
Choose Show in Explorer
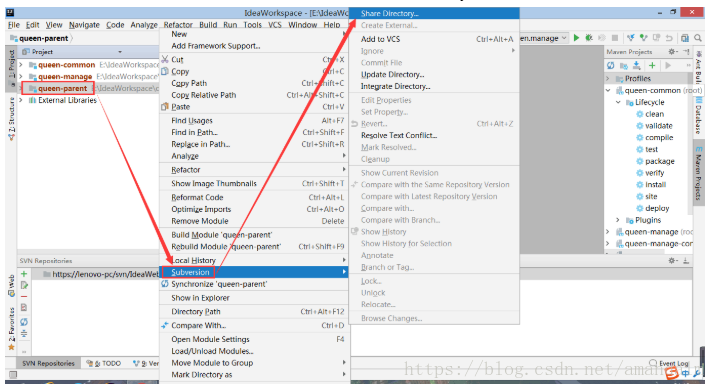click(x=254, y=298)
